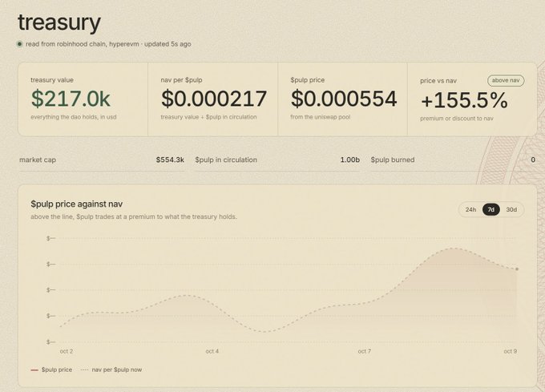Switch the chart to the 24h range
The height and width of the screenshot is (392, 545).
pos(470,209)
